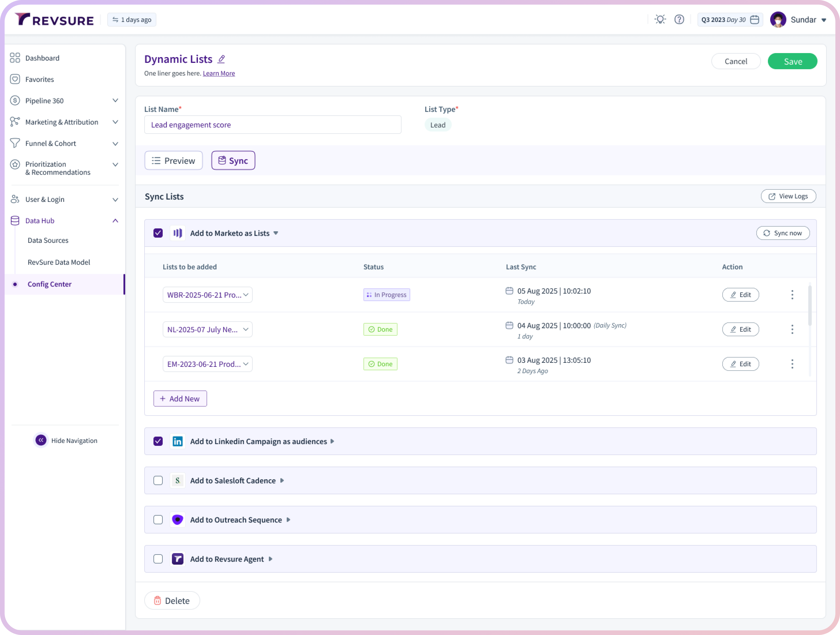This screenshot has height=635, width=840.
Task: Open RevSure Data Model in sidebar
Action: coord(59,262)
